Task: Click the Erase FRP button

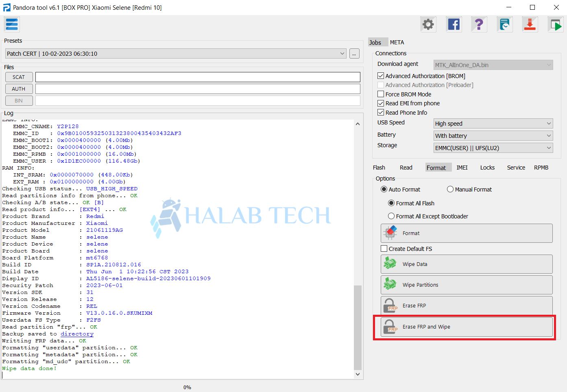Action: [x=467, y=305]
